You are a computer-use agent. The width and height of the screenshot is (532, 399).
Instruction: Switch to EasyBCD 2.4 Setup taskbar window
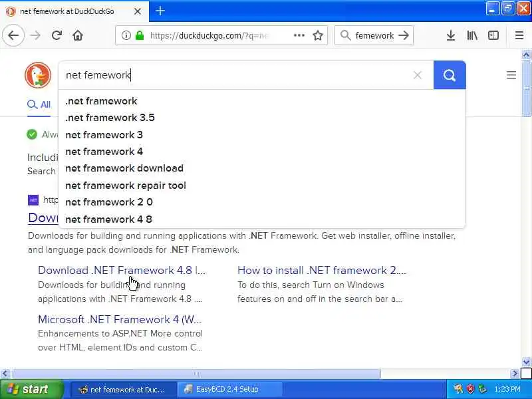click(229, 389)
